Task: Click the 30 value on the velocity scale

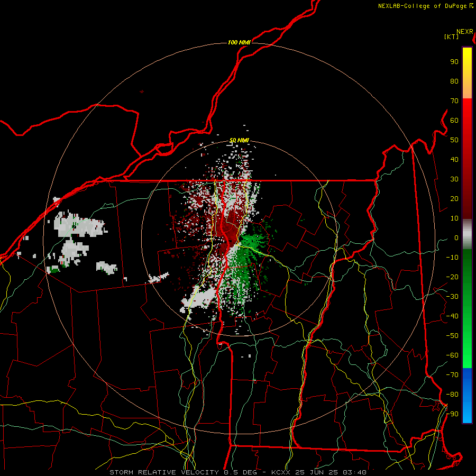Action: click(x=454, y=179)
